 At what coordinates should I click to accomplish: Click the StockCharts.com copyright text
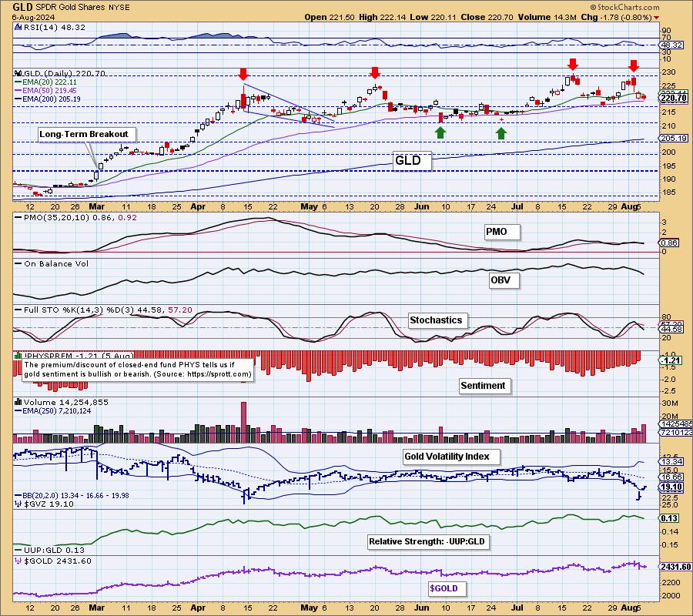click(625, 7)
